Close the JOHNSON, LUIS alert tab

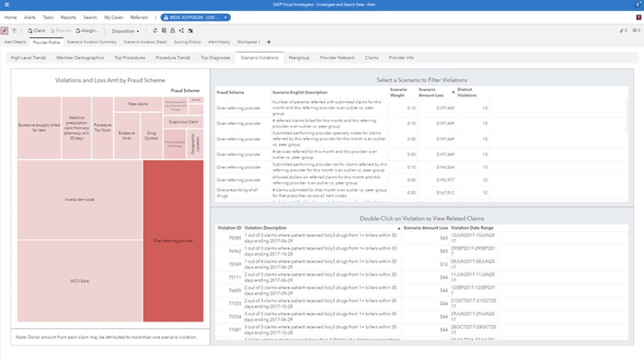pos(225,17)
